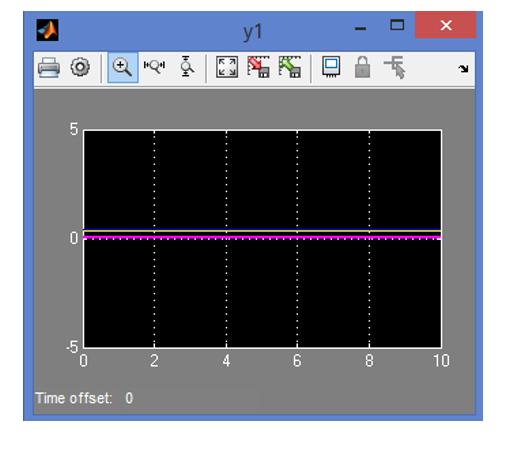Click Restore saved axes settings icon
The height and width of the screenshot is (449, 526).
coord(290,67)
